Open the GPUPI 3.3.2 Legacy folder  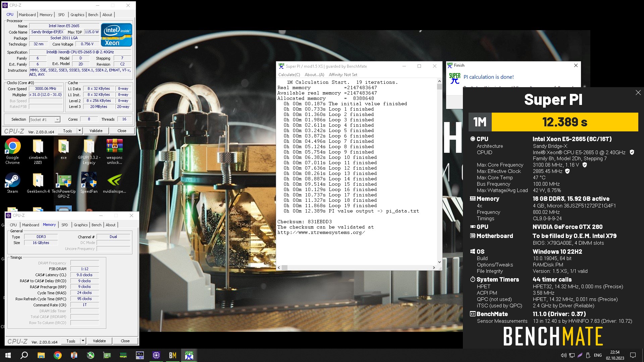click(x=89, y=152)
